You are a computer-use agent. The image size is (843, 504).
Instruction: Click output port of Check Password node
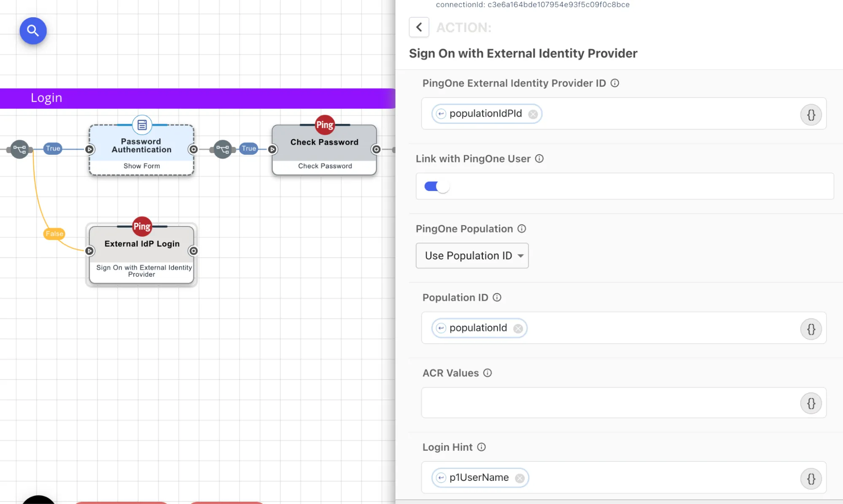point(376,149)
